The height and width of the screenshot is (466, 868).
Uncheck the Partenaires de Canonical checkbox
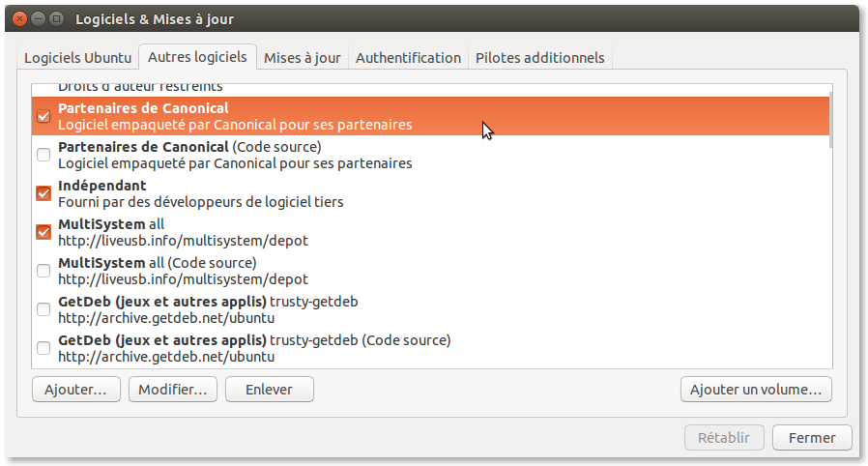point(43,116)
